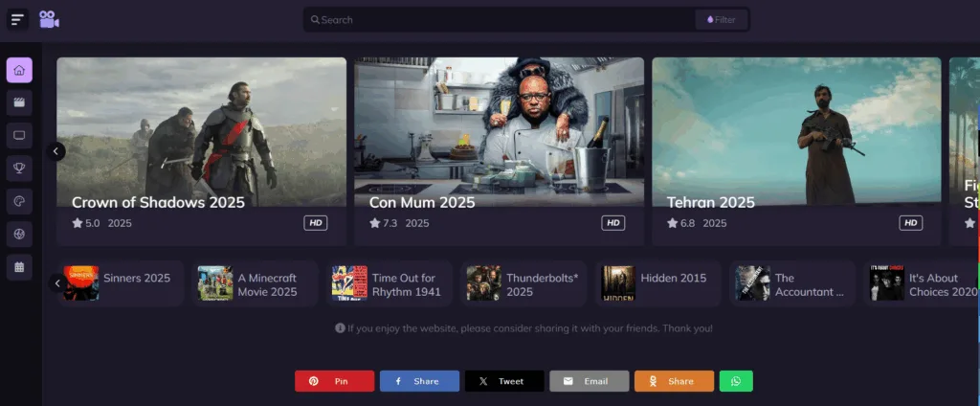Click the red Pinterest Pin button
The height and width of the screenshot is (406, 980).
coord(334,381)
